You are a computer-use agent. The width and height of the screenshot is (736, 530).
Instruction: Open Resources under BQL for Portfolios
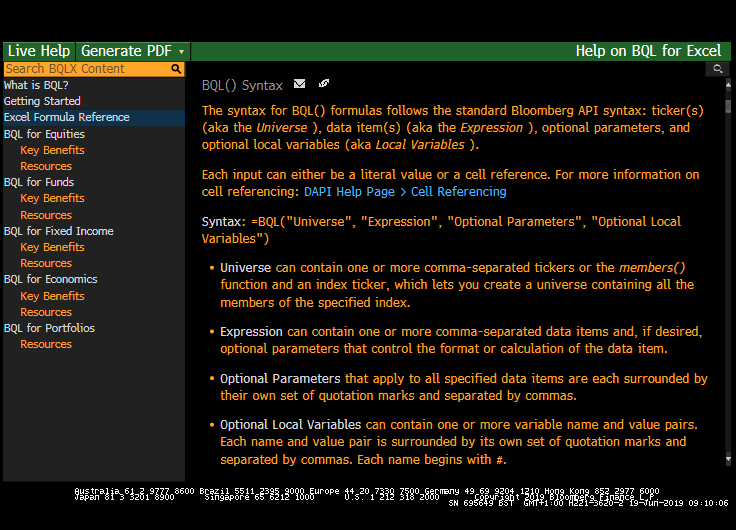tap(46, 344)
